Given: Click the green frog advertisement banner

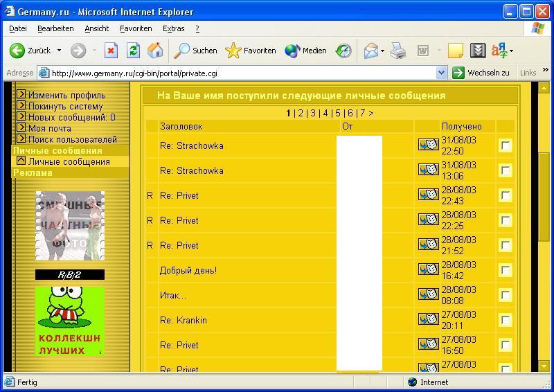Looking at the screenshot, I should click(70, 321).
